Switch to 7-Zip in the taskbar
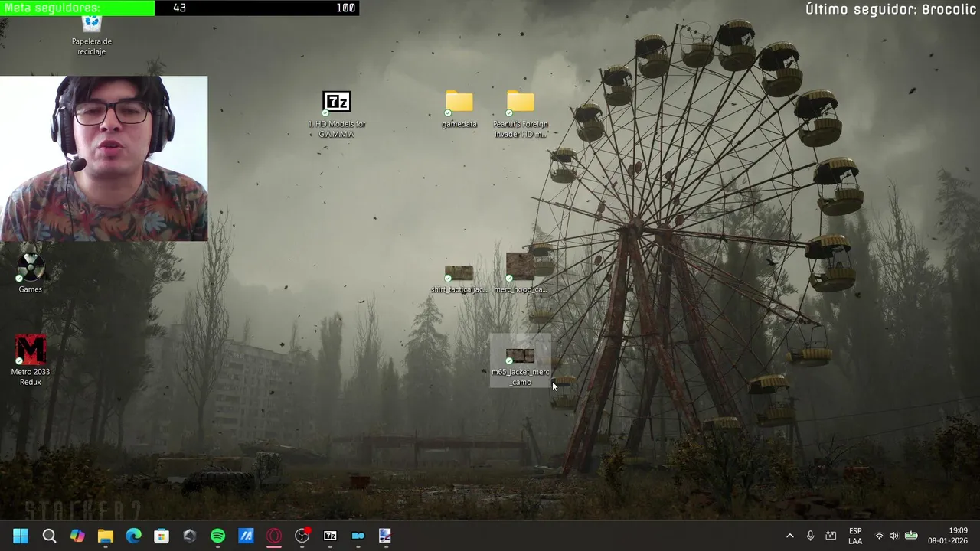 (x=330, y=536)
